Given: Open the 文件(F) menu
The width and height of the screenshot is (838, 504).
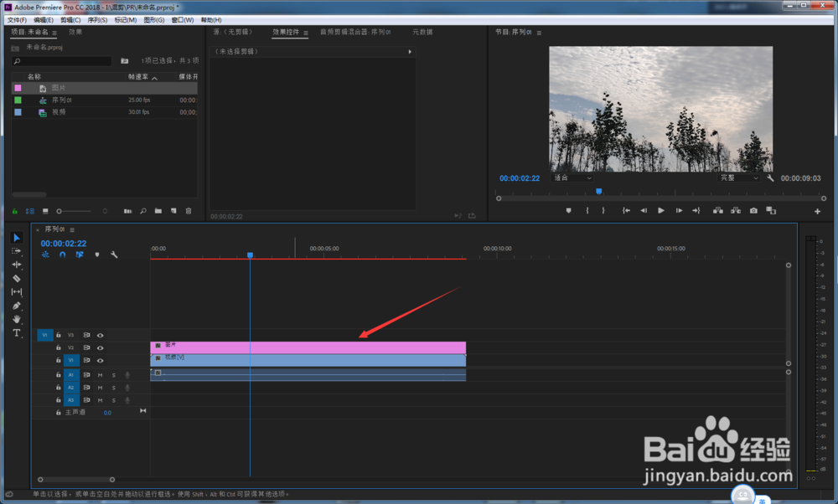Looking at the screenshot, I should [x=17, y=20].
